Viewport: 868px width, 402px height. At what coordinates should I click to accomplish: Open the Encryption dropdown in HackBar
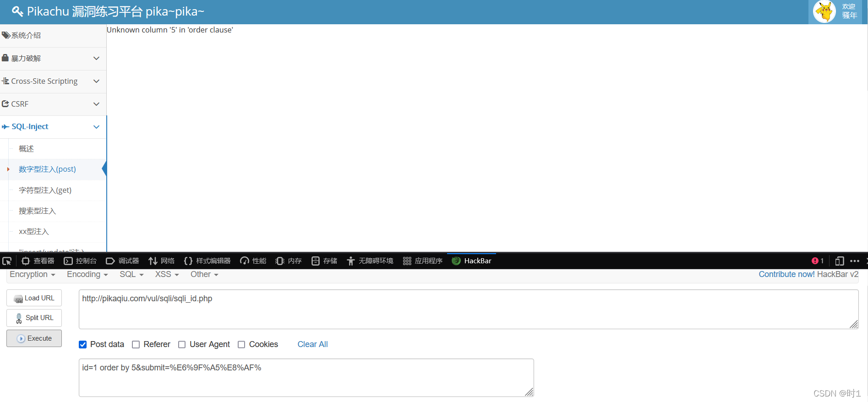[x=33, y=274]
